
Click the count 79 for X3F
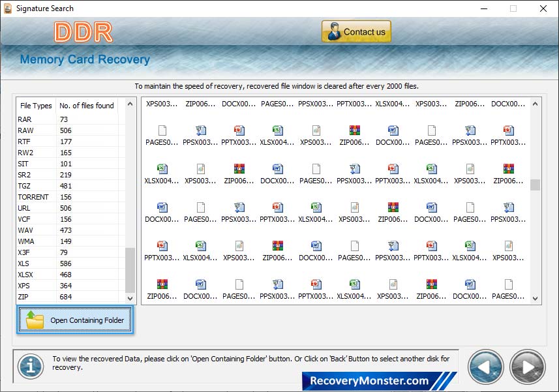coord(64,252)
